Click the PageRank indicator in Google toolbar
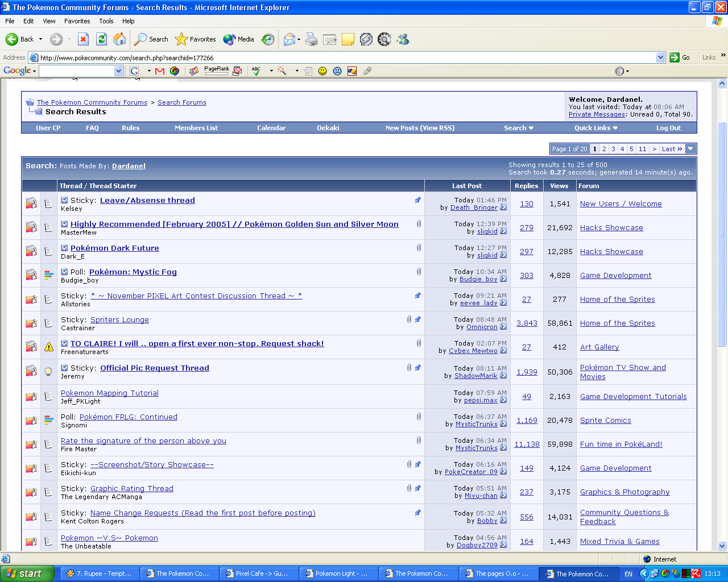This screenshot has height=582, width=728. (217, 70)
